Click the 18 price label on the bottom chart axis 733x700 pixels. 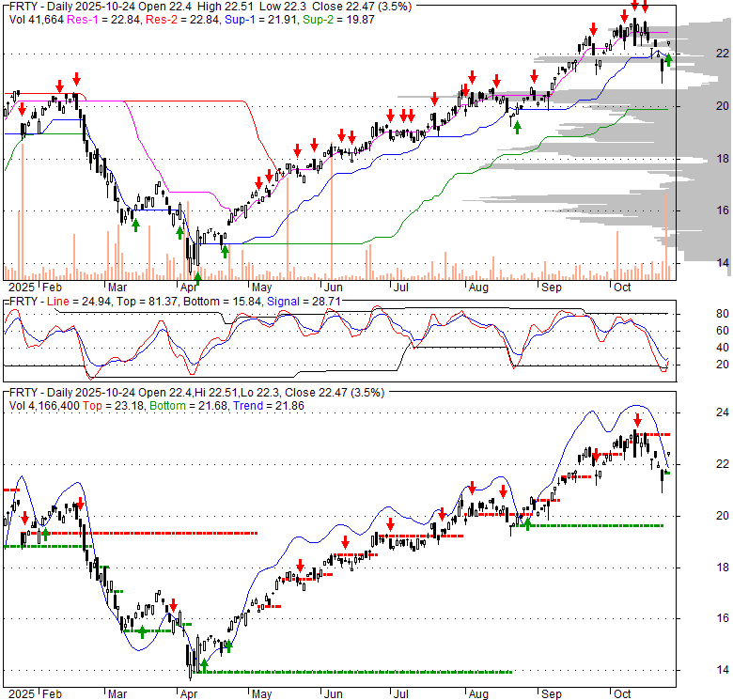(723, 568)
